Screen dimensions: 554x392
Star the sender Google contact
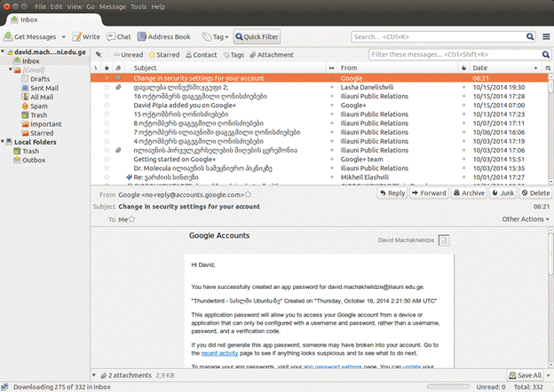[x=248, y=194]
